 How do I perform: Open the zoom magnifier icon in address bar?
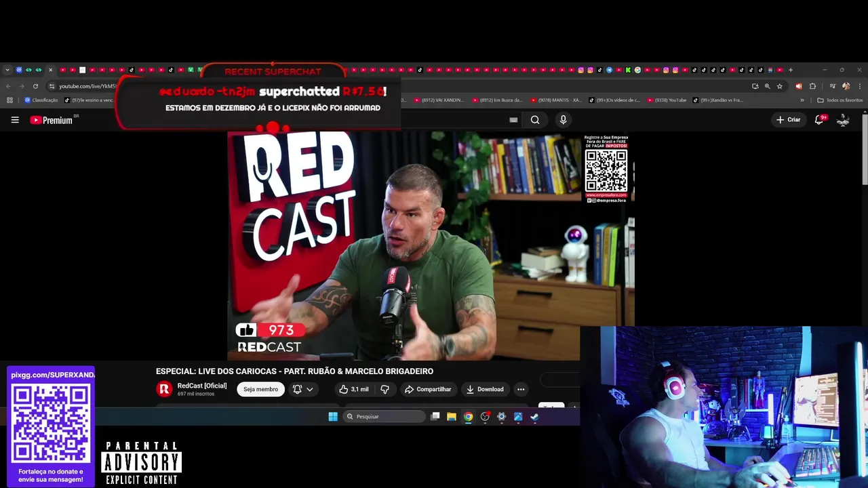pos(768,86)
